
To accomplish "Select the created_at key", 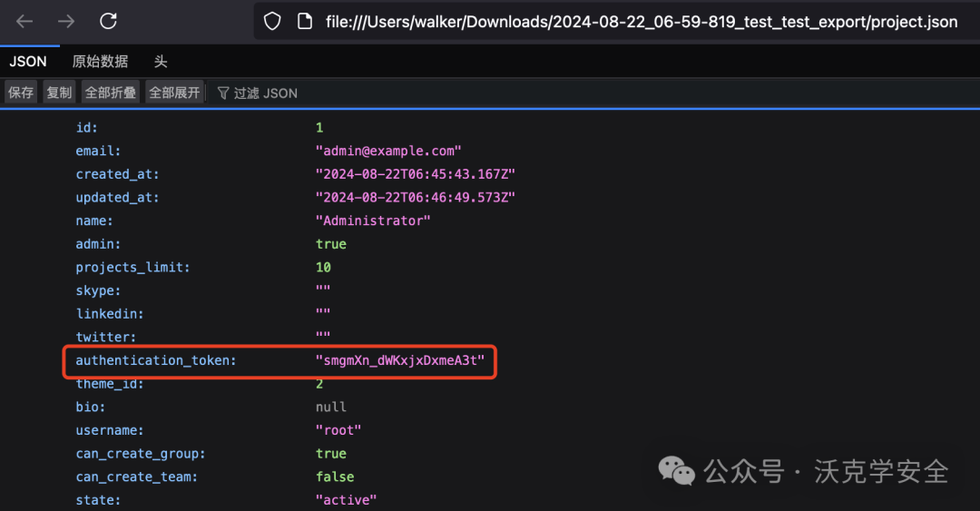I will click(117, 174).
